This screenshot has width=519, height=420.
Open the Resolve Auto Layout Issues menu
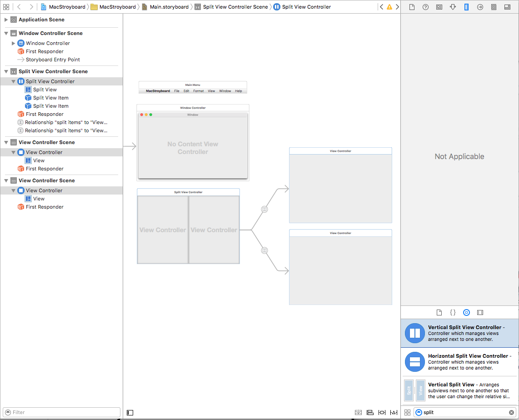tap(394, 412)
